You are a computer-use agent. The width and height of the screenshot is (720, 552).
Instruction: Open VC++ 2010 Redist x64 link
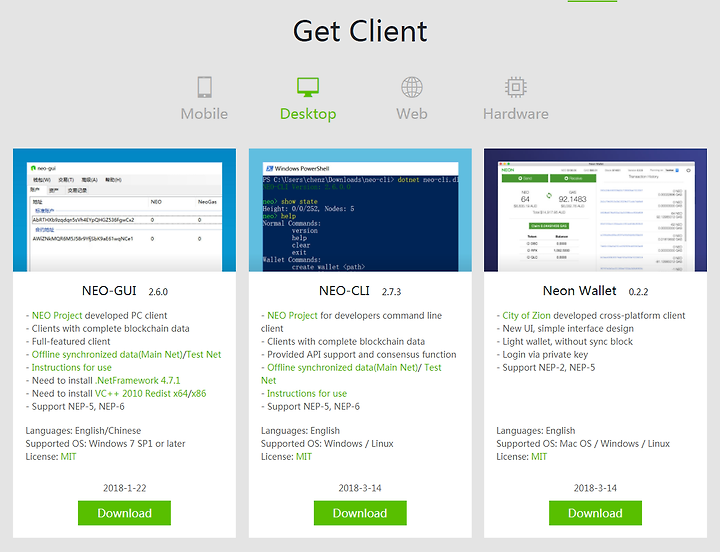141,394
